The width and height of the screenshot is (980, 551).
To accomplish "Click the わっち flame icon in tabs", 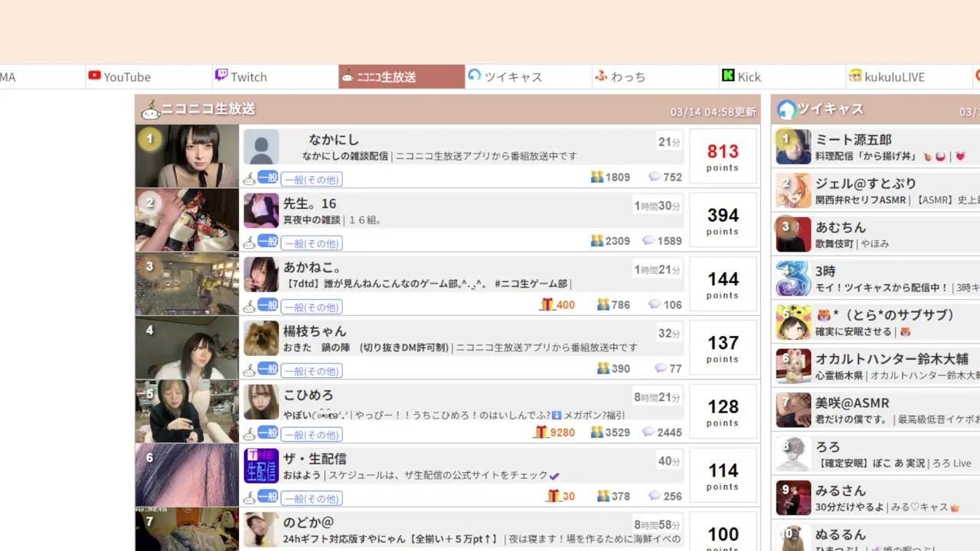I will (602, 76).
